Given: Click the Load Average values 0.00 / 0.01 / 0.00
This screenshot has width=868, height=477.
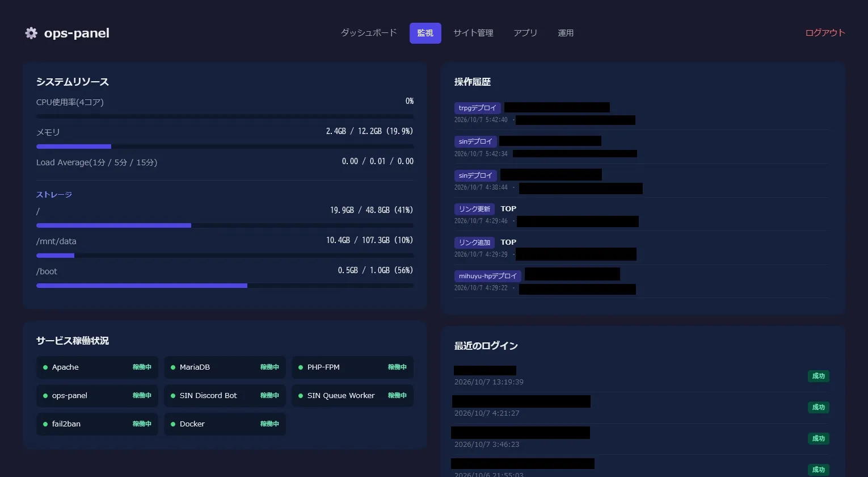Looking at the screenshot, I should coord(378,161).
